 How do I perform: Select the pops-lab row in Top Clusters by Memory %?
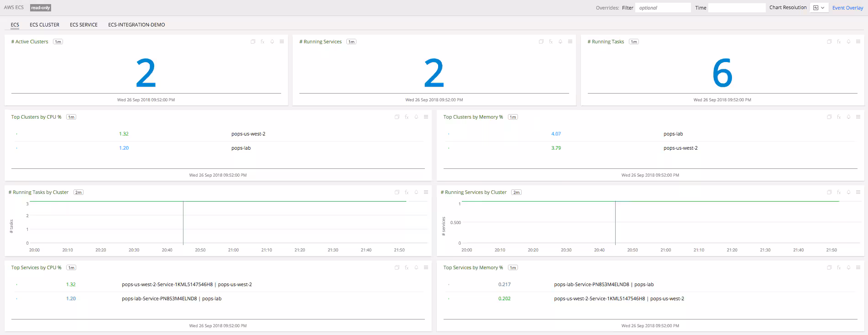pos(650,134)
